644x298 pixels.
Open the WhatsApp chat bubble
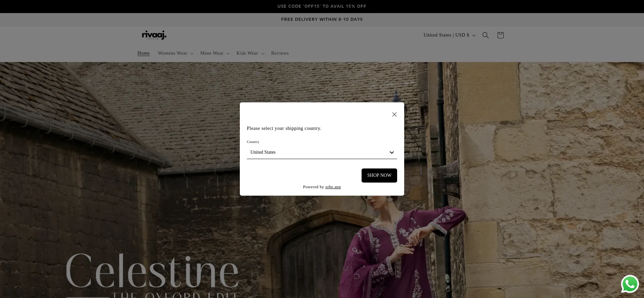(x=630, y=284)
